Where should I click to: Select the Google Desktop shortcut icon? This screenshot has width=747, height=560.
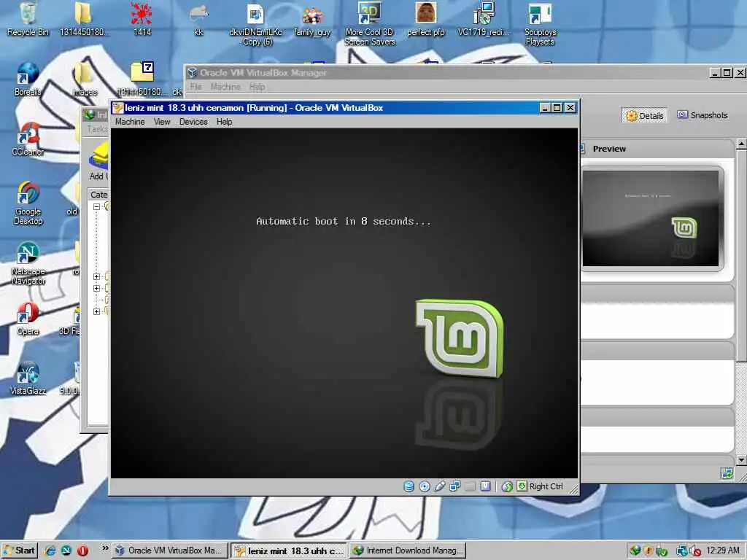pos(28,203)
